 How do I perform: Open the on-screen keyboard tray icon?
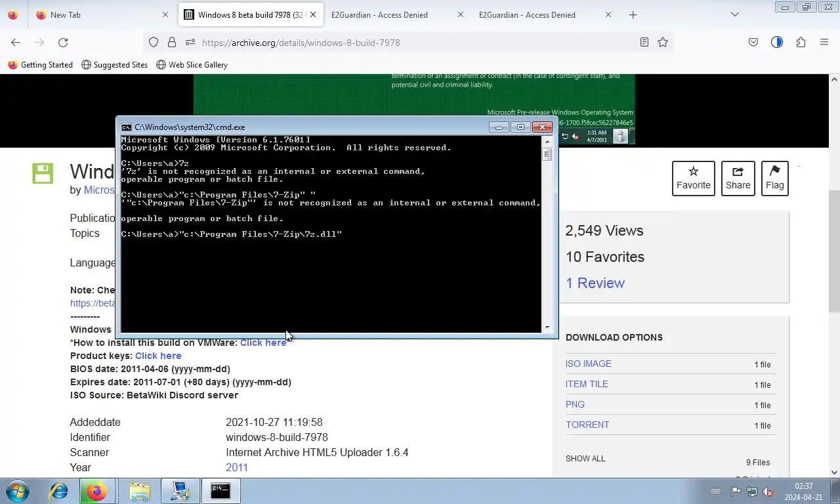pos(716,492)
